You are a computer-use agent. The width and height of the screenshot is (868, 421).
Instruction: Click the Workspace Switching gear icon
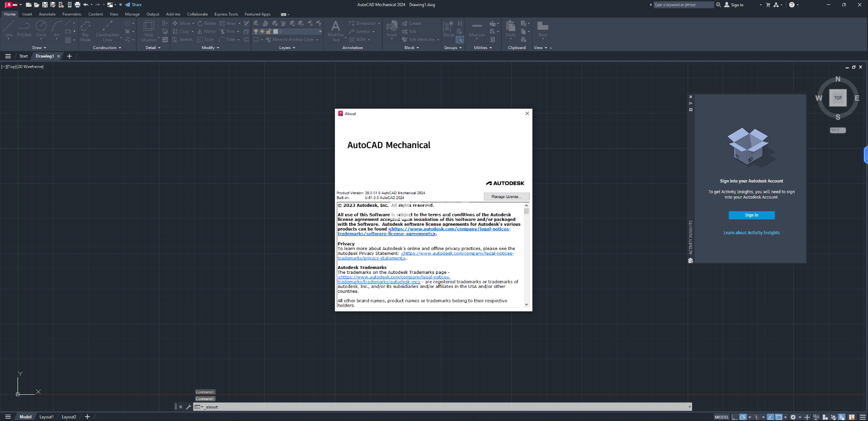click(793, 417)
